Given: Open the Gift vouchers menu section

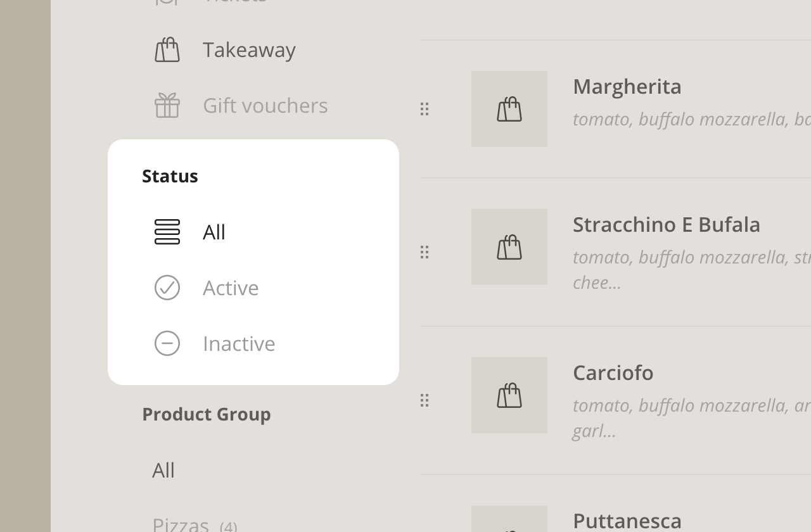Looking at the screenshot, I should pos(265,105).
